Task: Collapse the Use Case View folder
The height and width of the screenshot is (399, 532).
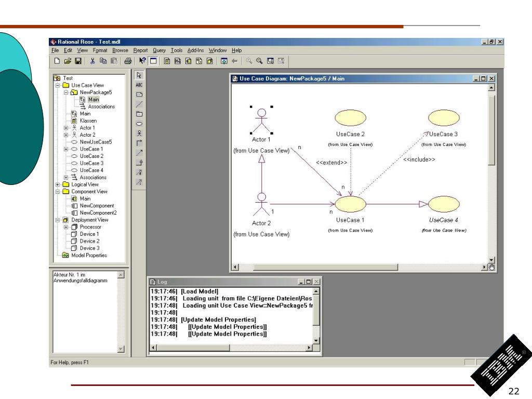Action: click(x=58, y=85)
